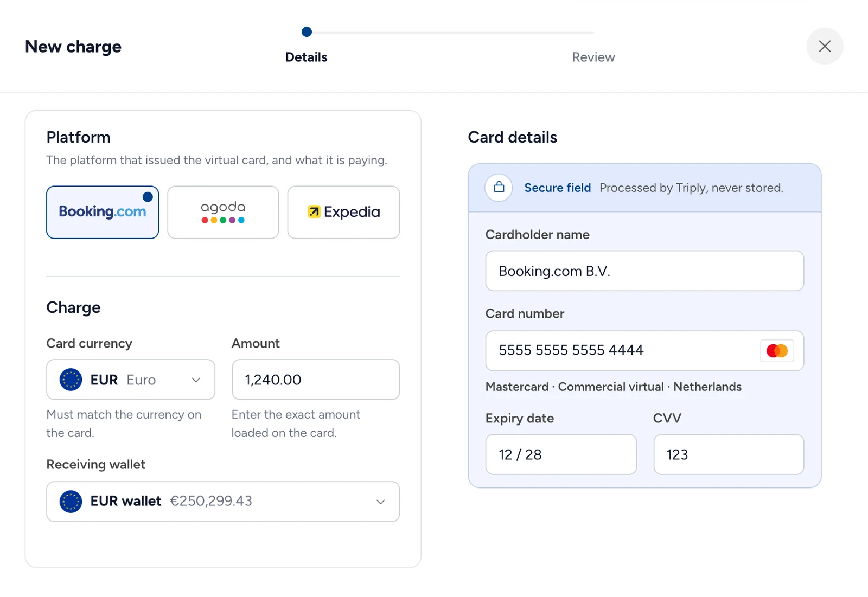Screen dimensions: 868x597
Task: Select Expedia platform
Action: (x=343, y=213)
